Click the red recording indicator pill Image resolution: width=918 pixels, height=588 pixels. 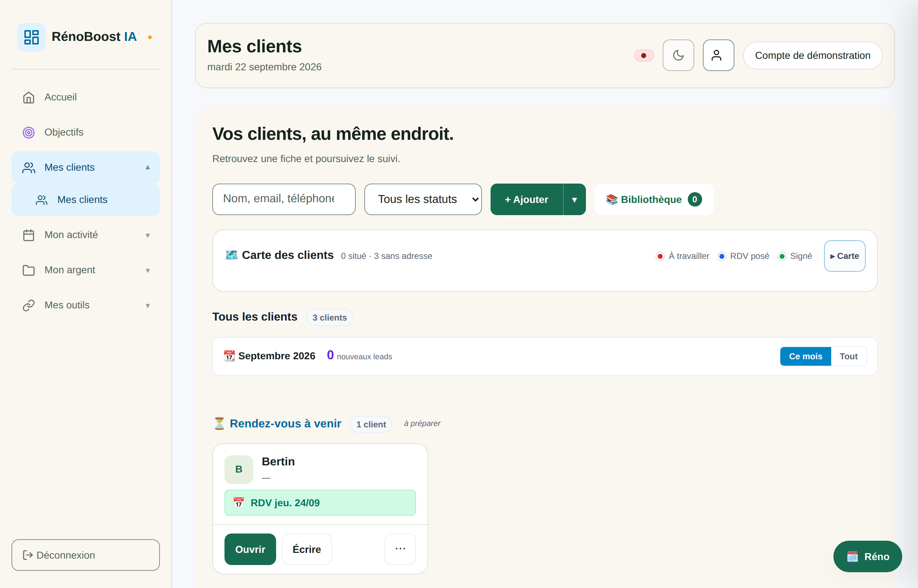point(644,56)
